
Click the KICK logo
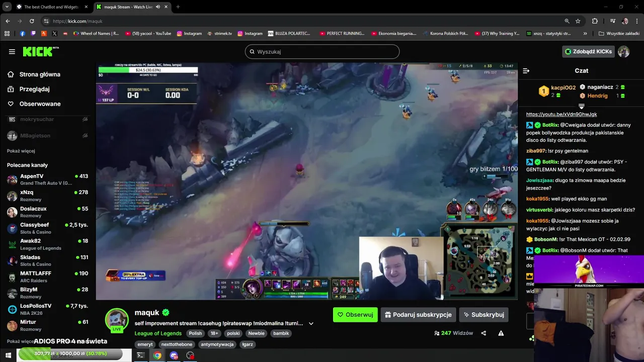coord(40,51)
